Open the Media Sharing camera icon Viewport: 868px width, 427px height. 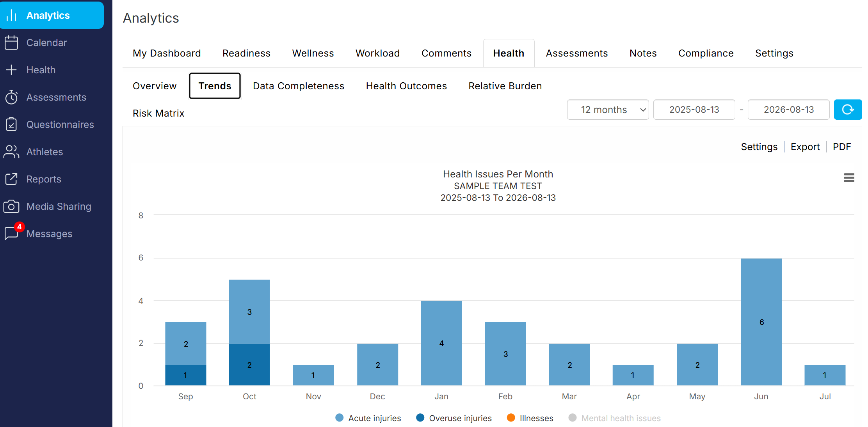11,206
